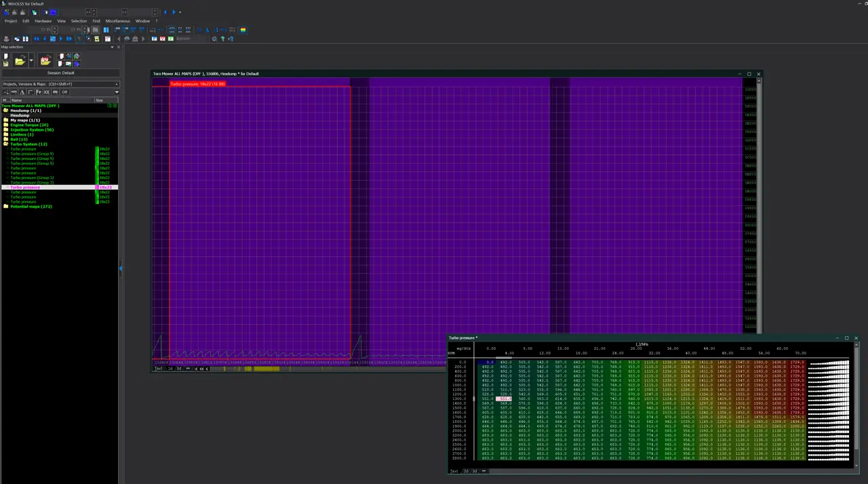Click the Name column header
Viewport: 868px width, 484px height.
[x=53, y=100]
